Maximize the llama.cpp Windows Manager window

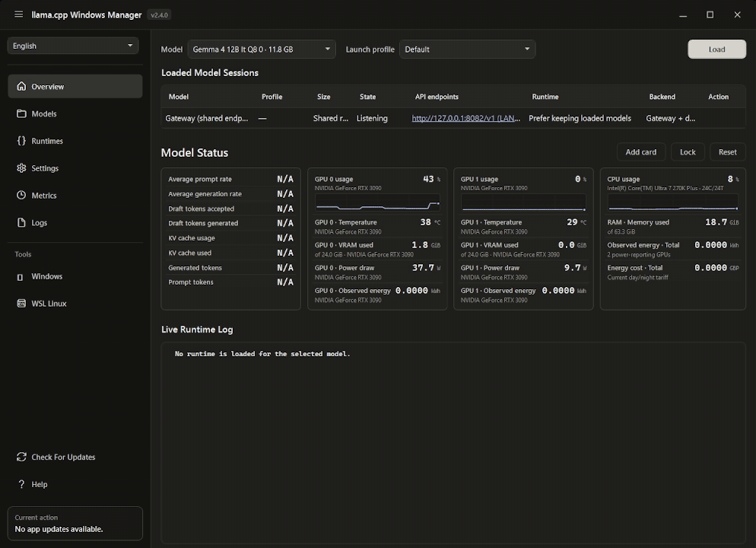pyautogui.click(x=710, y=15)
